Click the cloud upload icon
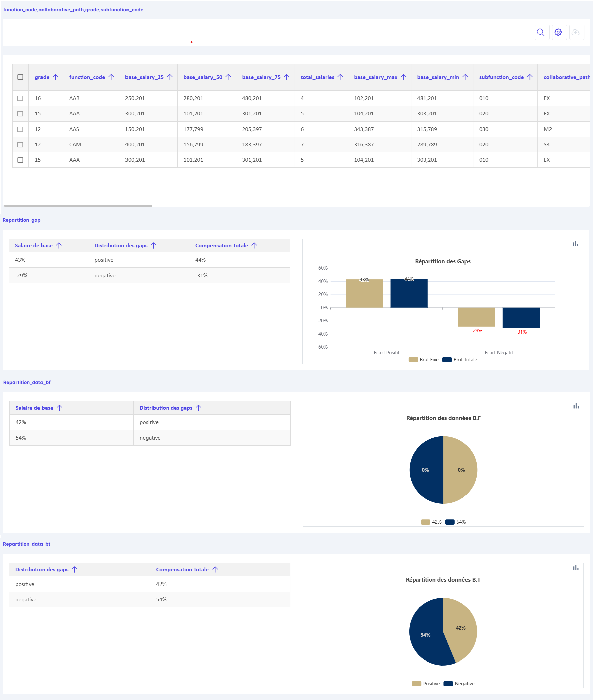The image size is (593, 700). point(576,32)
